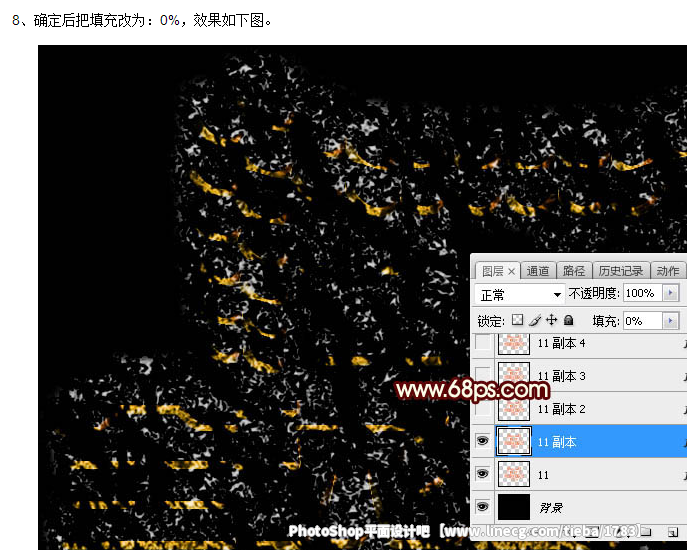
Task: Select the black 背景 layer thumbnail
Action: 514,507
